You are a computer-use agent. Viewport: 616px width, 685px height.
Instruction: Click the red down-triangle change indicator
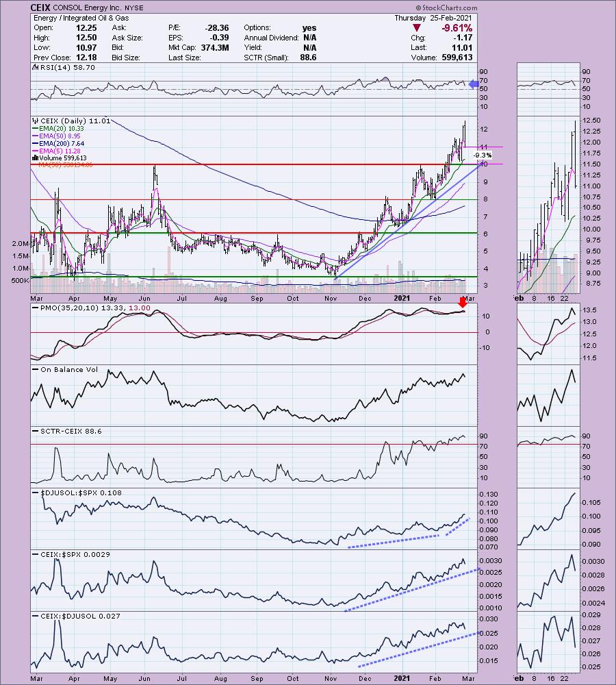click(417, 28)
